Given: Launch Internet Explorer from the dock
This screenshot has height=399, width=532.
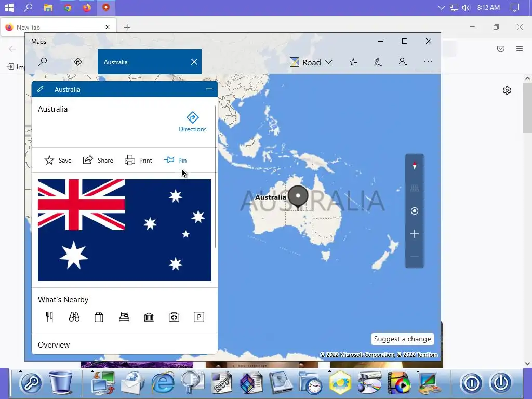Looking at the screenshot, I should click(x=163, y=383).
